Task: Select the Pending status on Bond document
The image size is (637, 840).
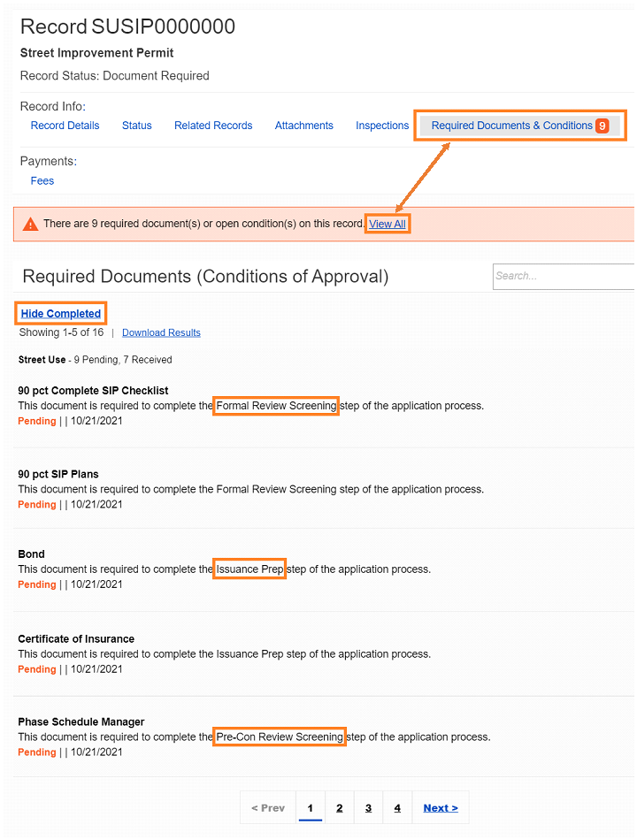Action: click(36, 584)
